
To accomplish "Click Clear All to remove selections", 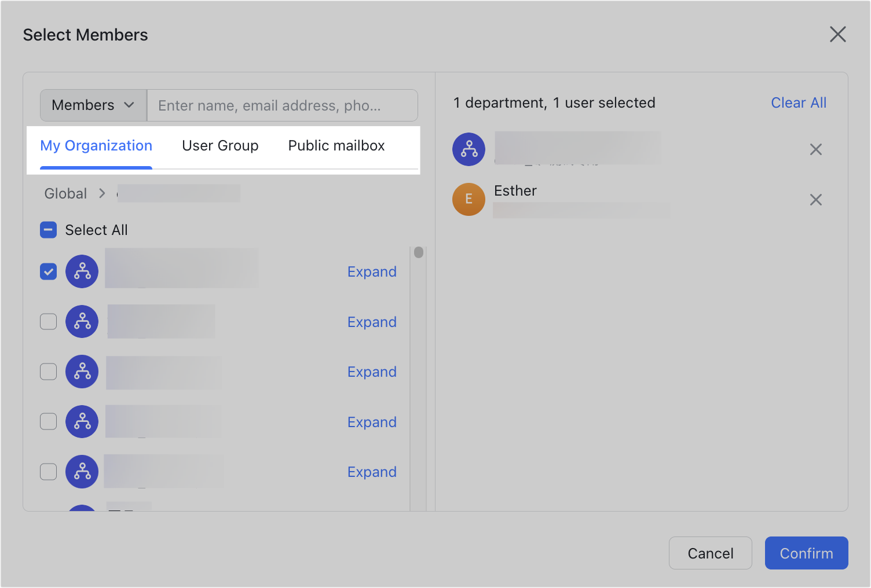I will [x=799, y=102].
